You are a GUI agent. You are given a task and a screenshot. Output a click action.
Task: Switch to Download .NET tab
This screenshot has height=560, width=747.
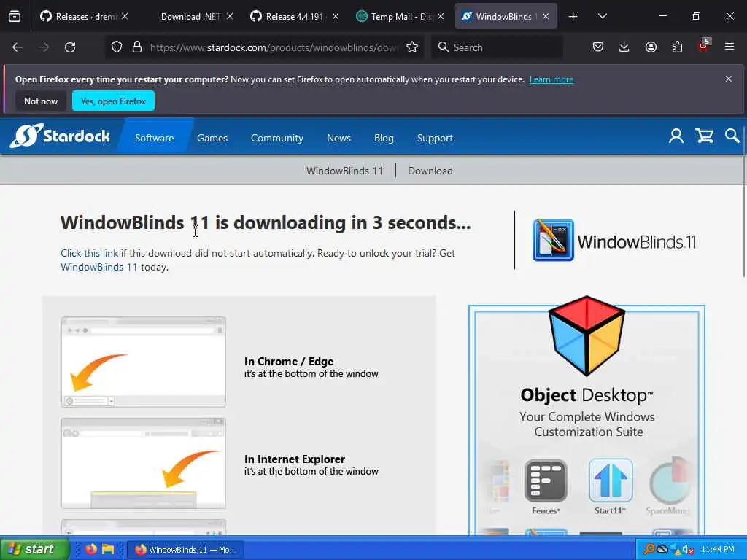click(190, 17)
